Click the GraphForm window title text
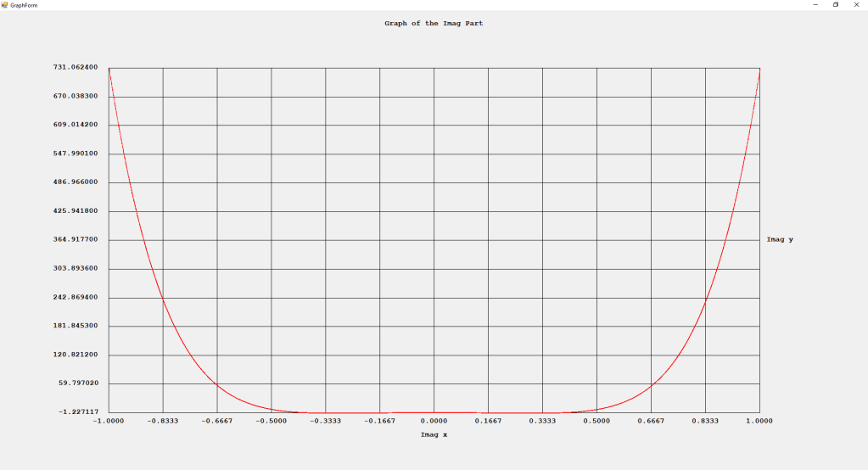This screenshot has width=868, height=470. click(23, 4)
